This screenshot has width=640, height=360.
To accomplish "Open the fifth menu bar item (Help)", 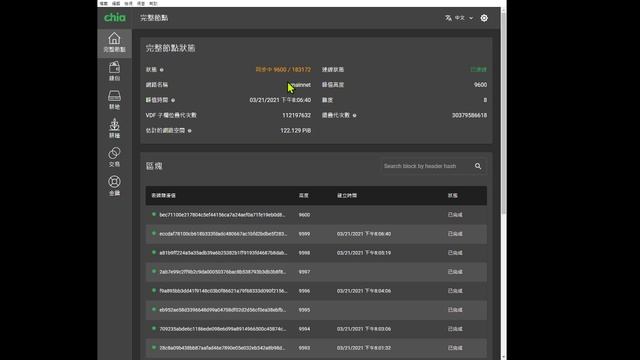I will [x=153, y=3].
